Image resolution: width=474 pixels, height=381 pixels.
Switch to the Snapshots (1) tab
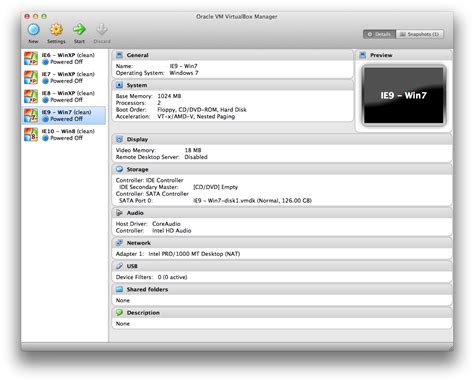coord(420,34)
